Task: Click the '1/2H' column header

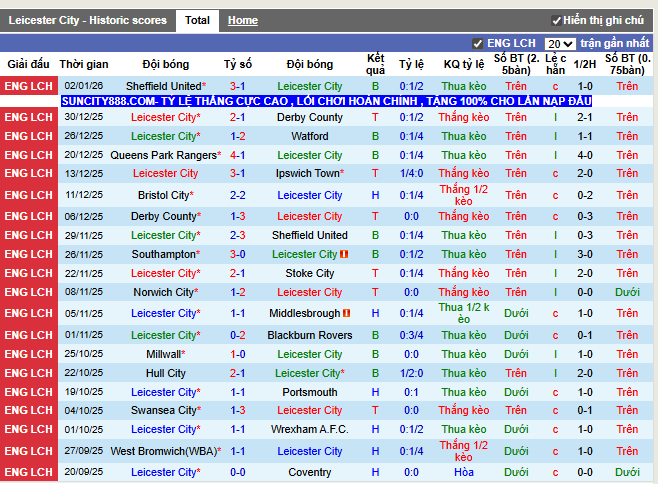Action: 585,64
